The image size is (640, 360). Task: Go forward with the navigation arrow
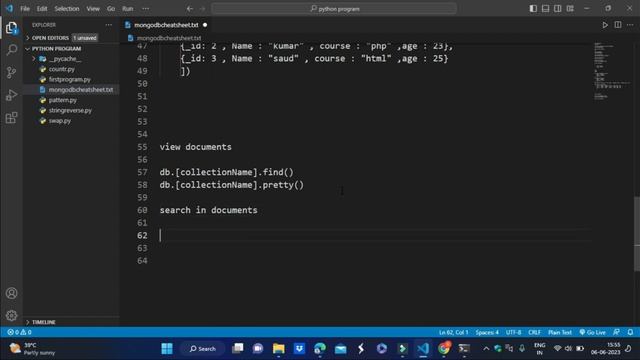pos(202,9)
